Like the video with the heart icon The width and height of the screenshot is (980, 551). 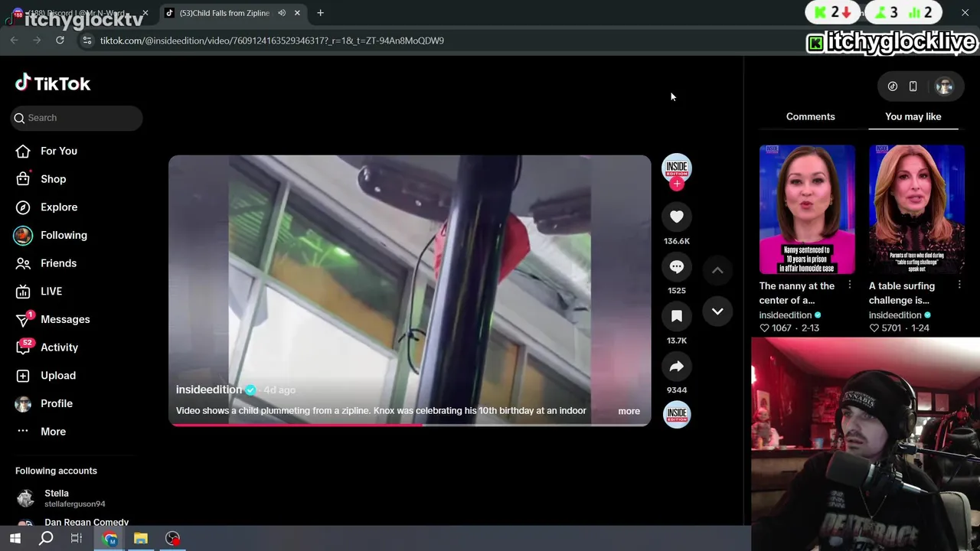pyautogui.click(x=677, y=217)
